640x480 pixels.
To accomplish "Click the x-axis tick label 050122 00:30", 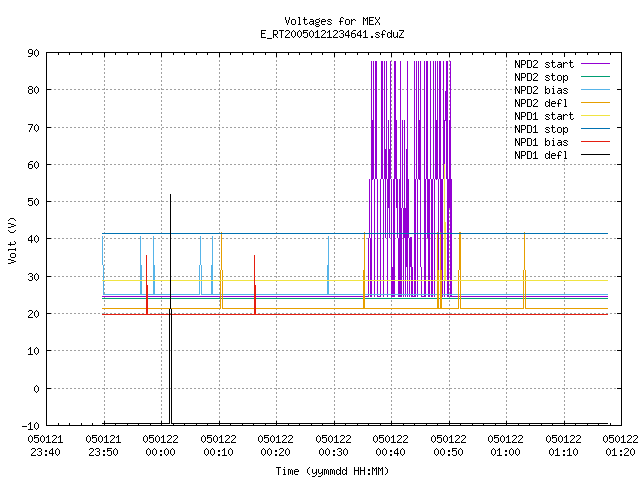I will pos(333,446).
